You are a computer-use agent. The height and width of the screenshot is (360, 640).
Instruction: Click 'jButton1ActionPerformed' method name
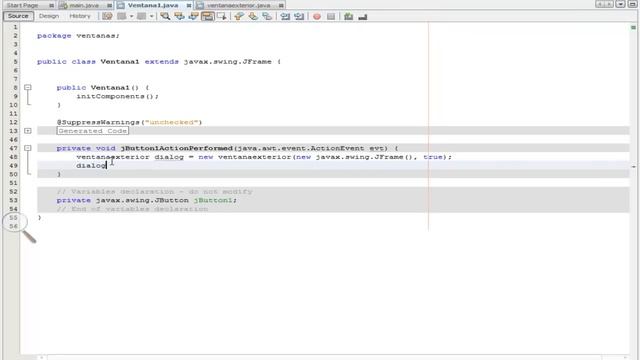[176, 148]
